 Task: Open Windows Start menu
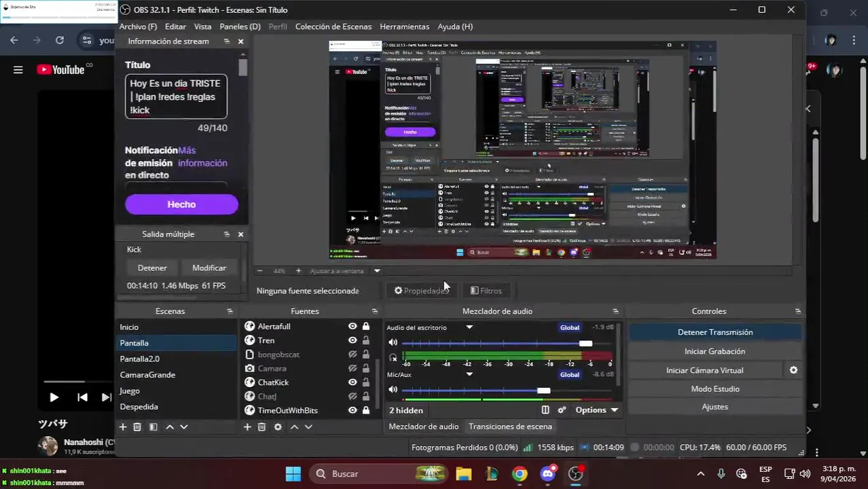click(293, 473)
